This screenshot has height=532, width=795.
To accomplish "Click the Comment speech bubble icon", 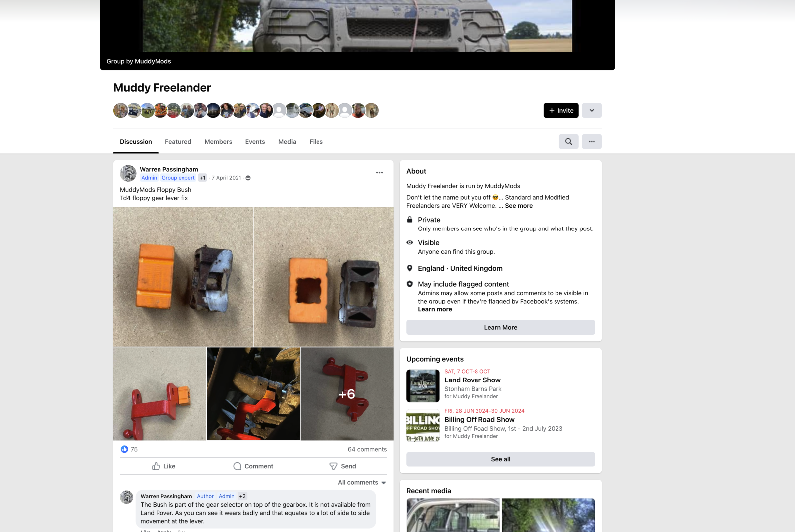I will [238, 466].
